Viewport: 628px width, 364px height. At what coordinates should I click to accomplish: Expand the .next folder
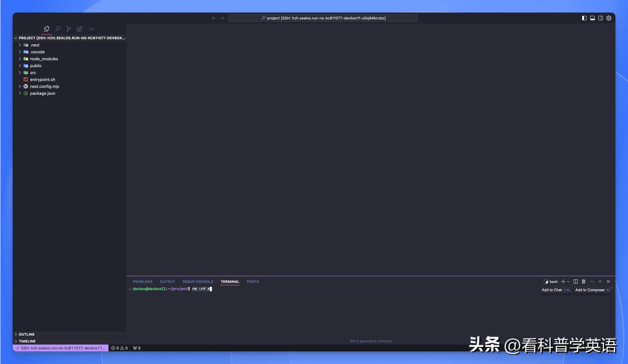(20, 45)
